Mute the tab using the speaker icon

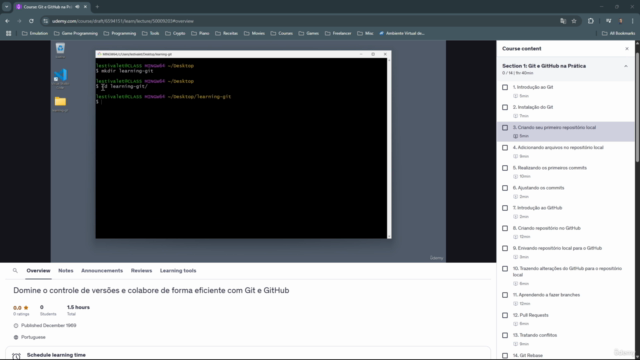tap(77, 7)
